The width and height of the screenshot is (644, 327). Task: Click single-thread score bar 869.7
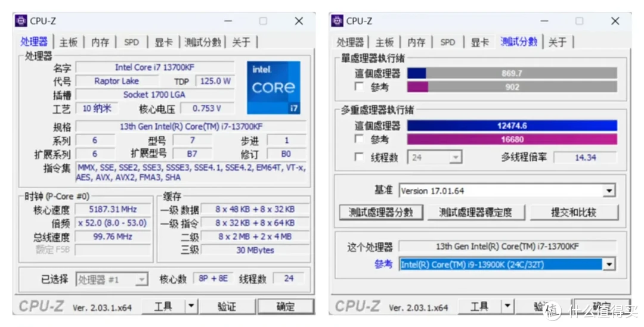[512, 73]
